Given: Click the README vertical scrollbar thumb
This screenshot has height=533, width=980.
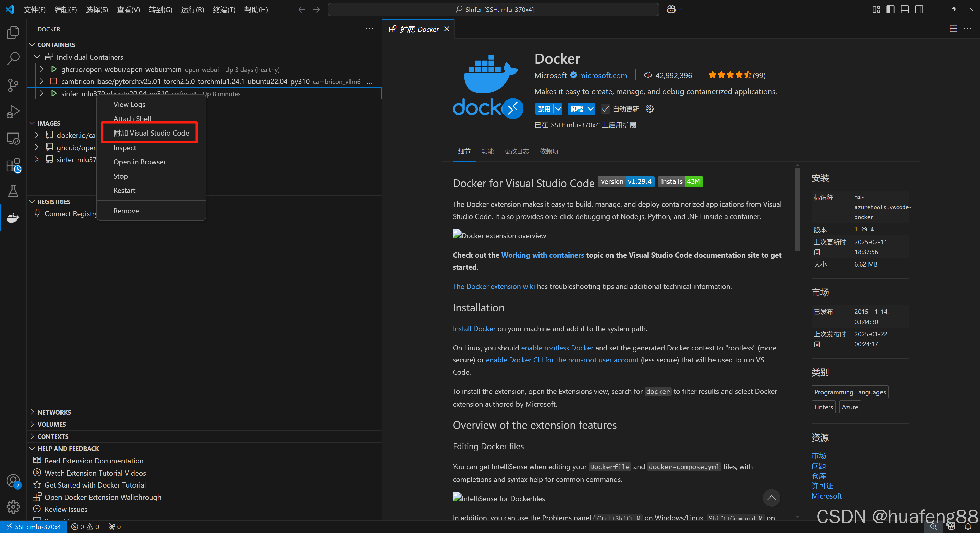Looking at the screenshot, I should click(x=797, y=209).
